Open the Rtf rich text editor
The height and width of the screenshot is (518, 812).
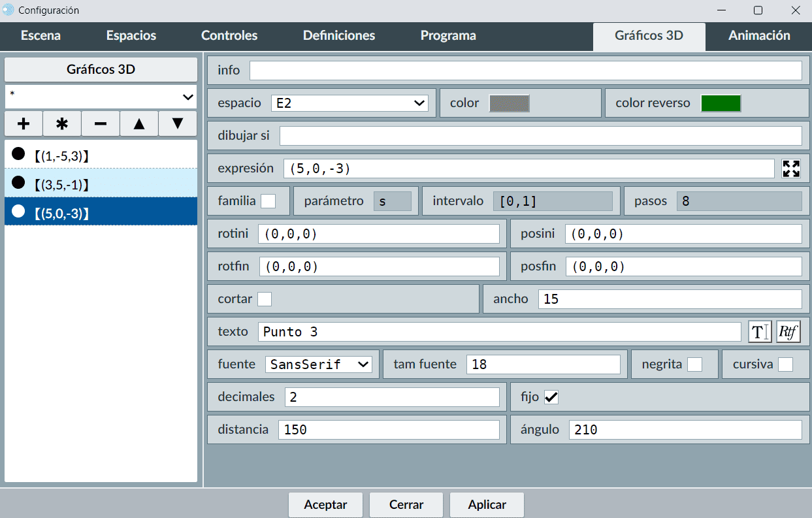click(x=788, y=332)
